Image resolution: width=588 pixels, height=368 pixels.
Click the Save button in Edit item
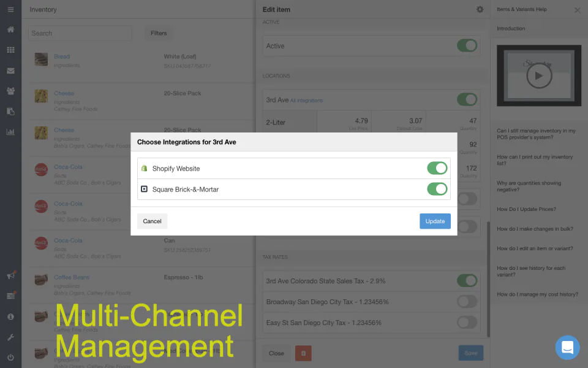pos(470,353)
